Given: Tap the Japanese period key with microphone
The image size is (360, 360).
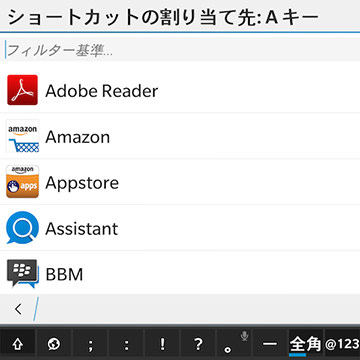Looking at the screenshot, I should click(x=234, y=345).
